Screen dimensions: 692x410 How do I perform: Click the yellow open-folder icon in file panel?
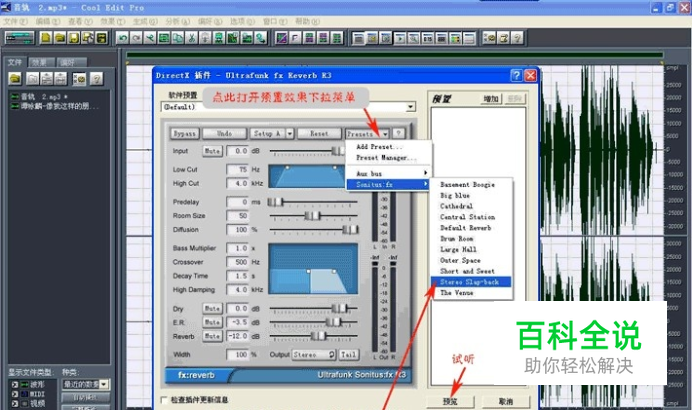15,79
